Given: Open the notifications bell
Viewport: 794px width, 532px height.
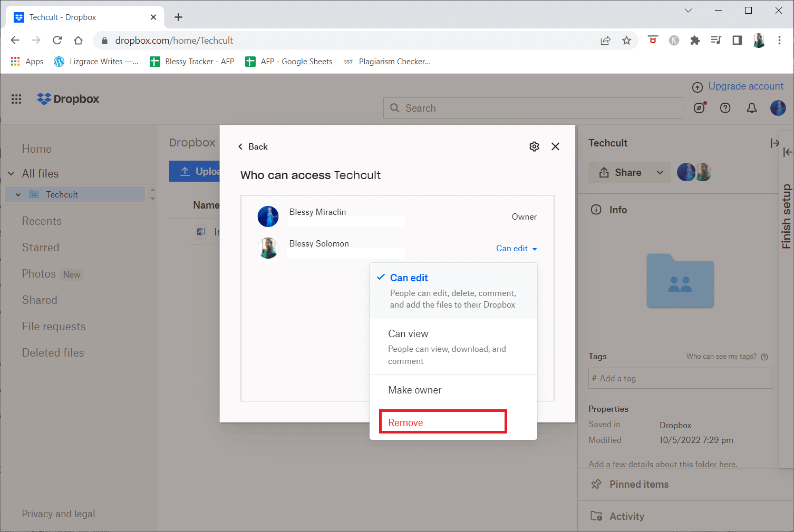Looking at the screenshot, I should click(752, 108).
